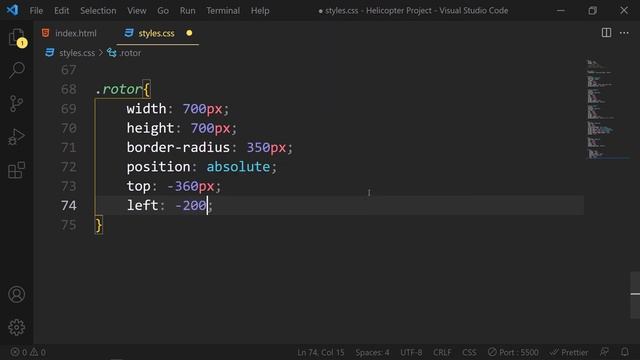640x360 pixels.
Task: Click the unsaved dot on styles.css tab
Action: coord(189,33)
